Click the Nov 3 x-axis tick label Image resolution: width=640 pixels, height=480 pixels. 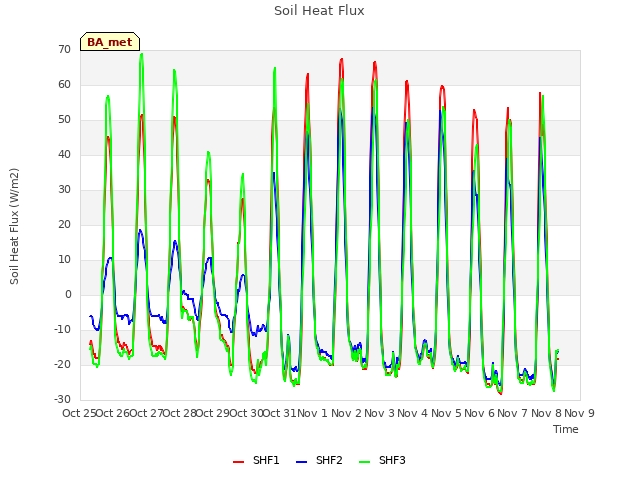pos(379,413)
